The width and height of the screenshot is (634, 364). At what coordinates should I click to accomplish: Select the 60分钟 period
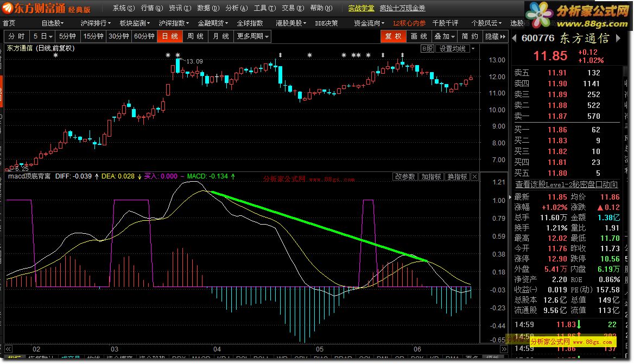coord(144,36)
